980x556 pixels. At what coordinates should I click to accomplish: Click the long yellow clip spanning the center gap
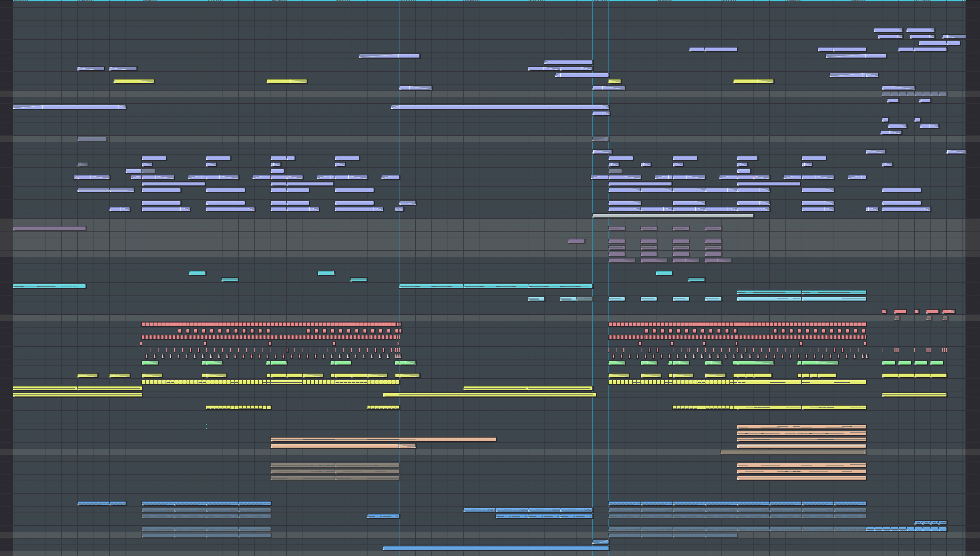pos(489,395)
